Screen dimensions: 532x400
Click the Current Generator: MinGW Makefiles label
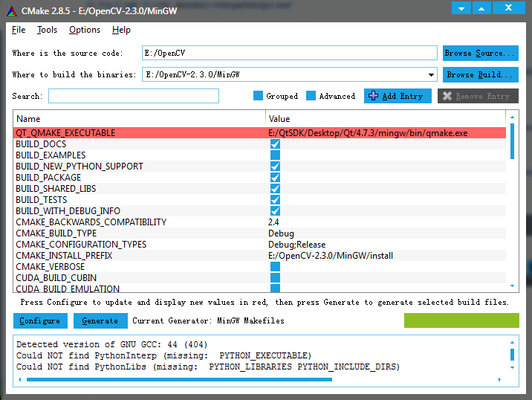tap(208, 320)
